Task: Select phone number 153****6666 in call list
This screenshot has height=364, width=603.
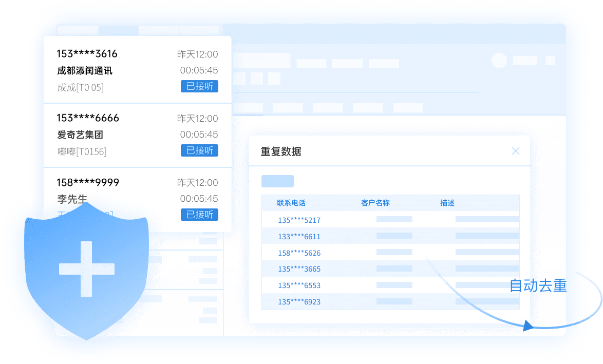Action: click(x=88, y=118)
